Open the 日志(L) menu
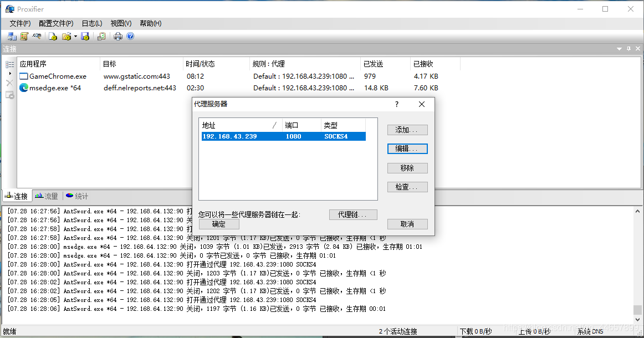 click(x=92, y=23)
